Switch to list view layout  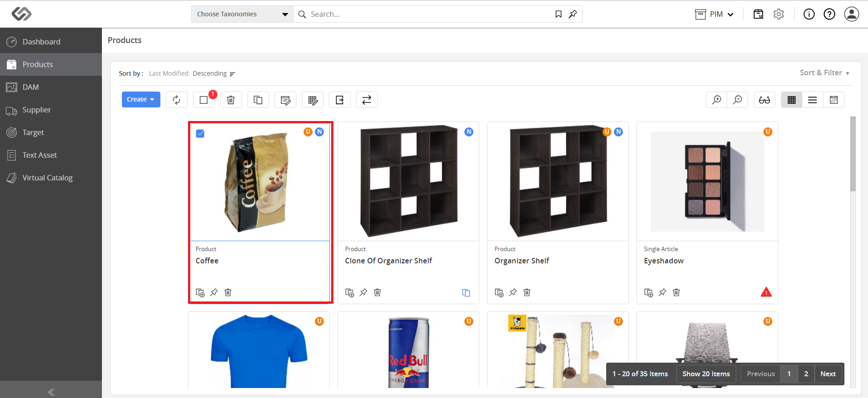[x=813, y=100]
